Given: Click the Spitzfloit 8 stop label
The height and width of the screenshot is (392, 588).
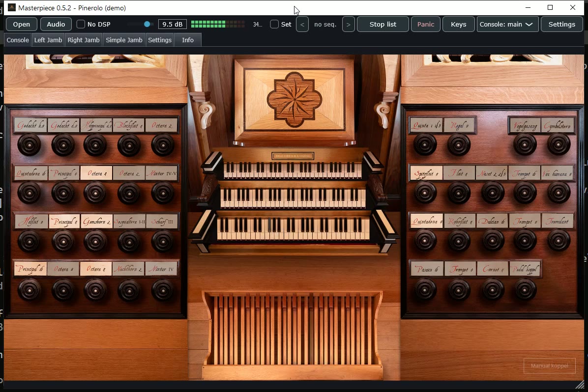Looking at the screenshot, I should (x=426, y=173).
